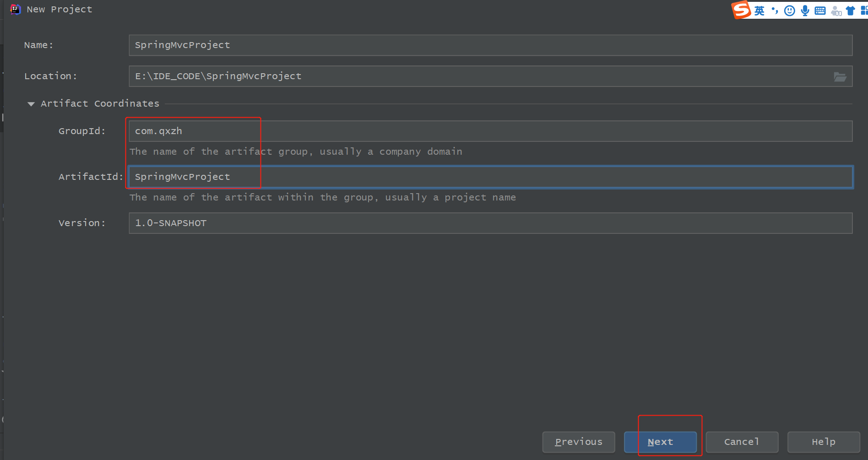Click the Sogou user account icon
This screenshot has width=868, height=460.
click(x=836, y=11)
